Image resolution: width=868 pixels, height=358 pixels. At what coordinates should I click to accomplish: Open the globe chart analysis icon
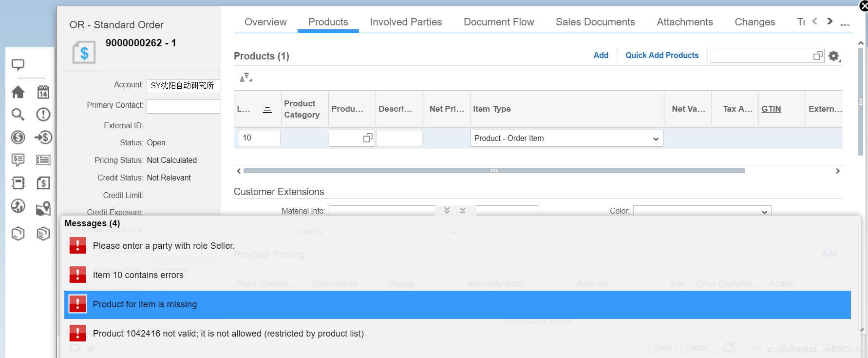pyautogui.click(x=18, y=206)
